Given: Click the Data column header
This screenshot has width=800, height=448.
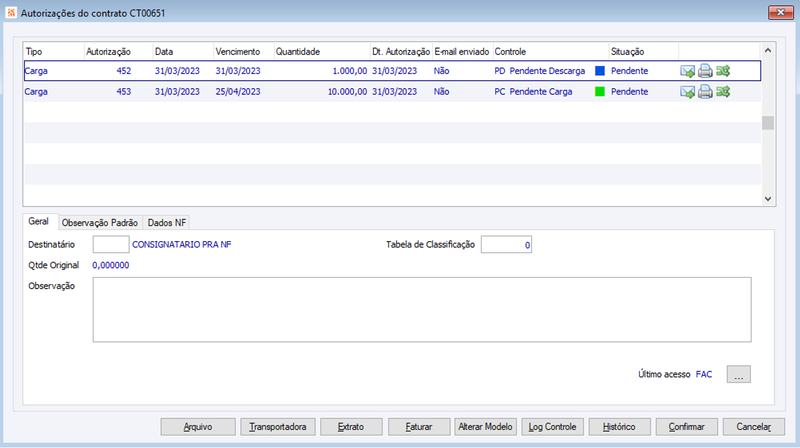Looking at the screenshot, I should point(183,52).
